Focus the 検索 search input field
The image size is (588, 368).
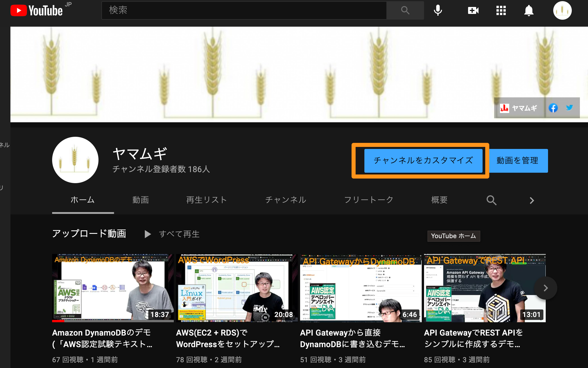244,10
